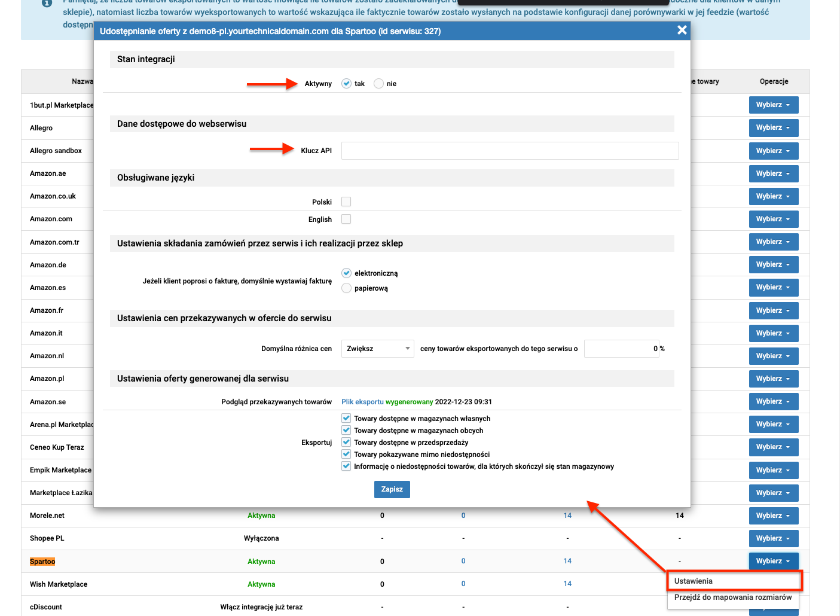Open Wybierz dropdown for Shopee PL
The width and height of the screenshot is (840, 616).
pyautogui.click(x=774, y=538)
